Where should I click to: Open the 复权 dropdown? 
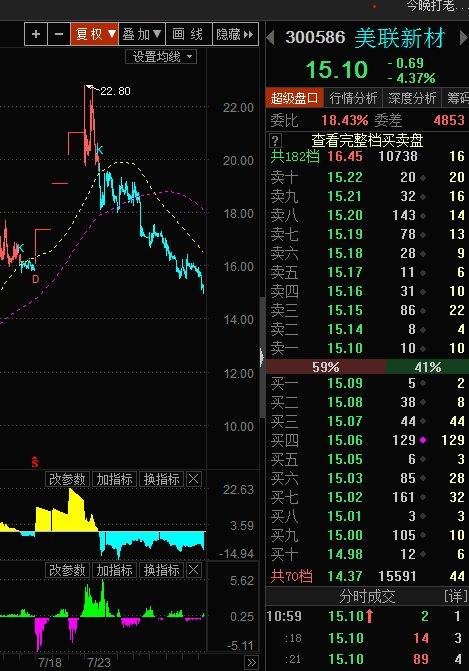(94, 34)
